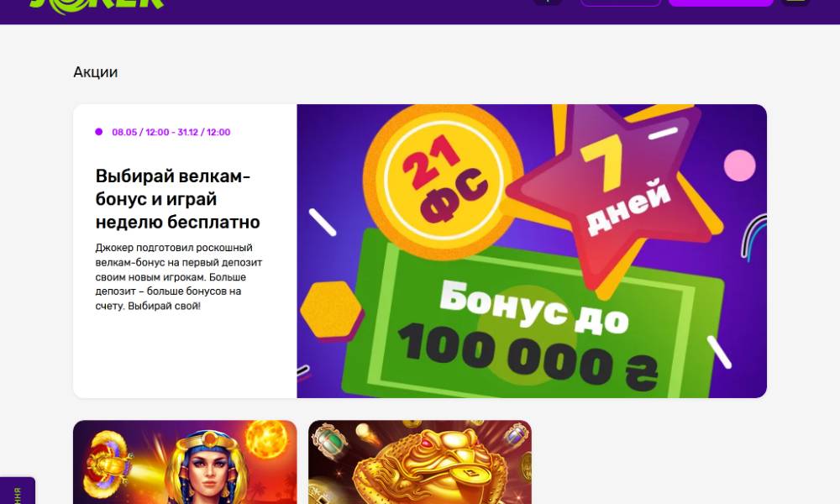
Task: Click the outlined button in the header
Action: [621, 3]
